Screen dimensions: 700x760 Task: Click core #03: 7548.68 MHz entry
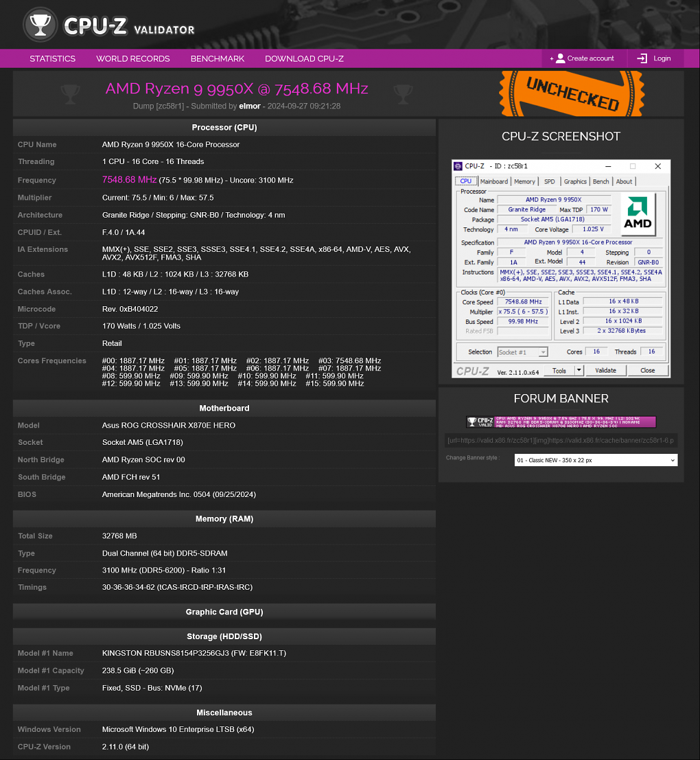tap(349, 360)
